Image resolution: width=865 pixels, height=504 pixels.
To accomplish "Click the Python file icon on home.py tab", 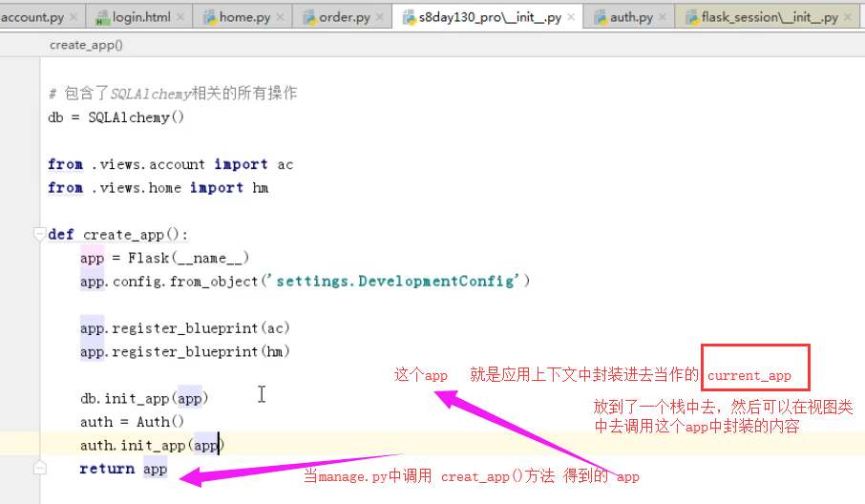I will click(210, 18).
